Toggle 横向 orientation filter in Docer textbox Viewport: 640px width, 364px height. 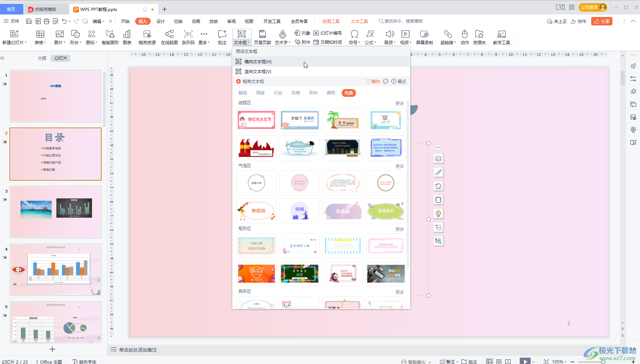click(x=373, y=82)
